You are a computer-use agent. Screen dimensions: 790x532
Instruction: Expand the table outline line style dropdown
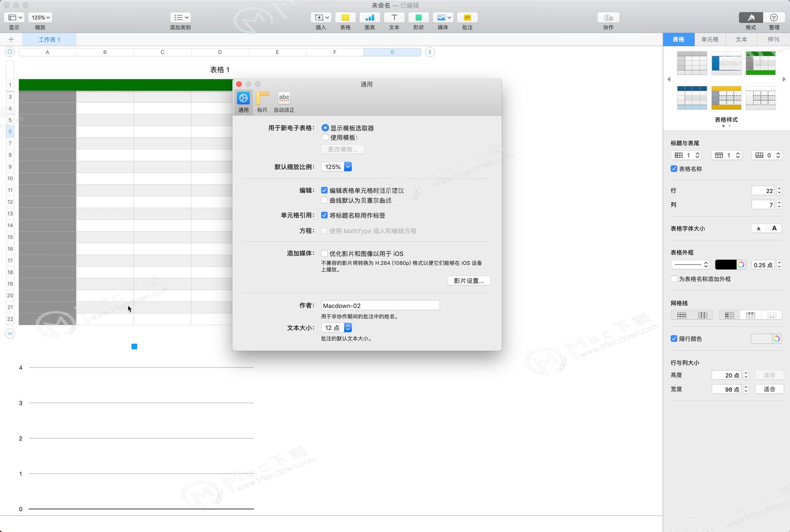pos(690,265)
